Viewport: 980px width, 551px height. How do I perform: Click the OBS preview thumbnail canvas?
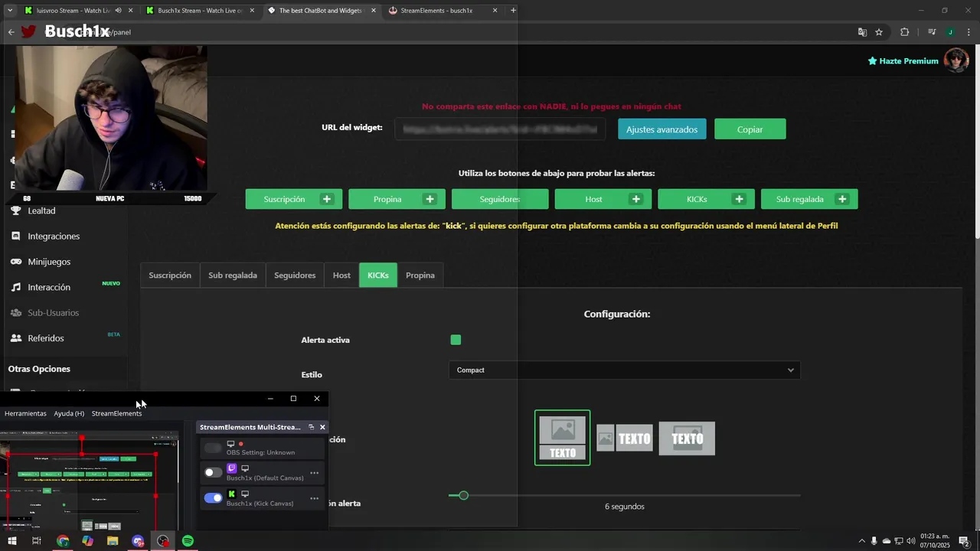[90, 482]
